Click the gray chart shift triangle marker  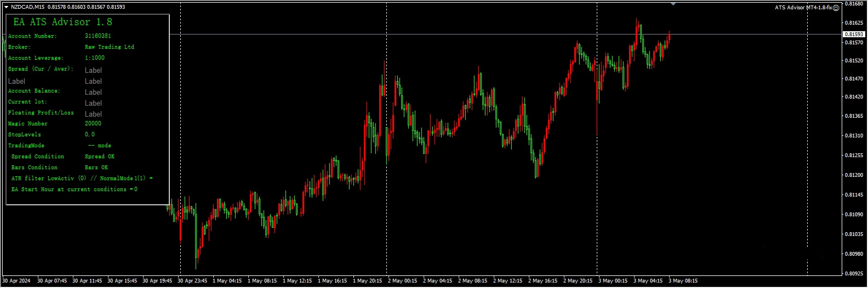pyautogui.click(x=673, y=4)
